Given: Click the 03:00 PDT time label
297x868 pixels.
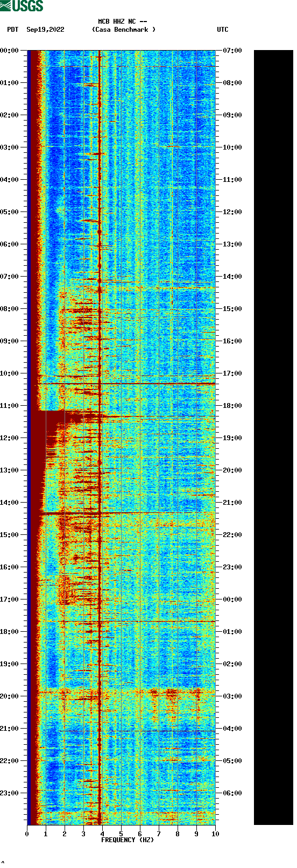Looking at the screenshot, I should point(9,147).
